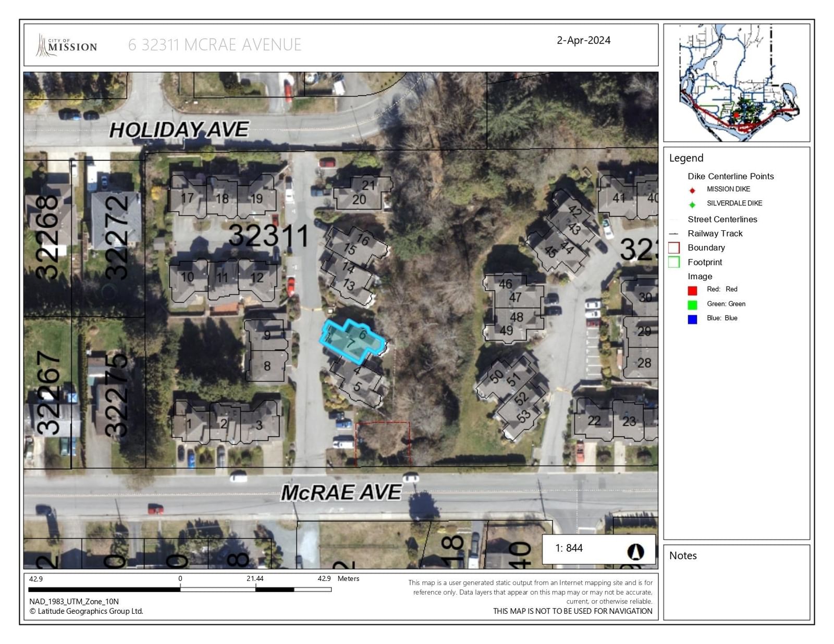Click unit 10 building label
This screenshot has height=644, width=834.
[x=187, y=277]
